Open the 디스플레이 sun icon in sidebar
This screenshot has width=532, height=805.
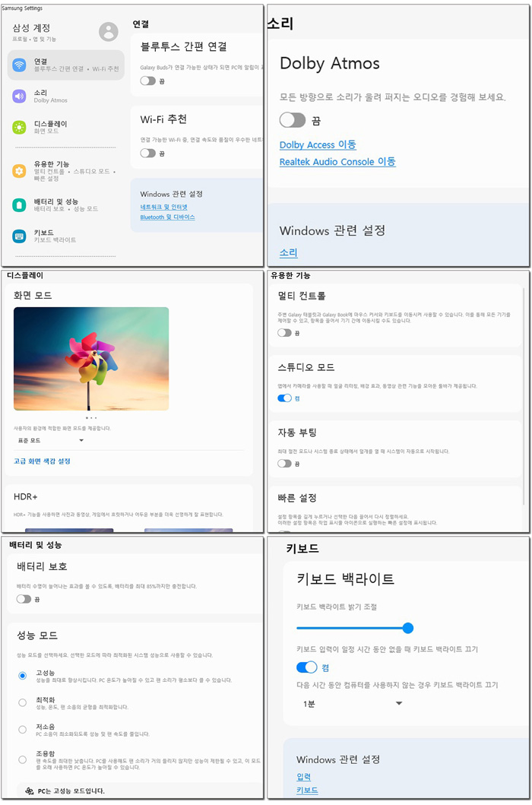[x=20, y=127]
